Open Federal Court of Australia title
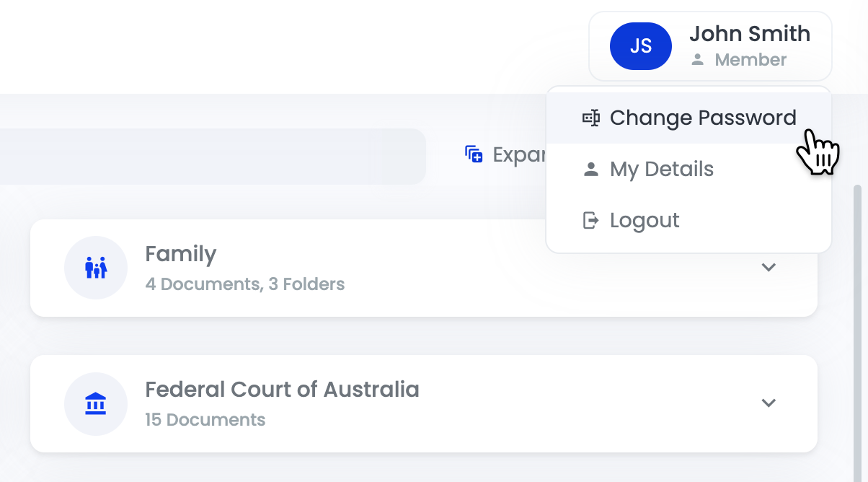868x482 pixels. point(282,390)
